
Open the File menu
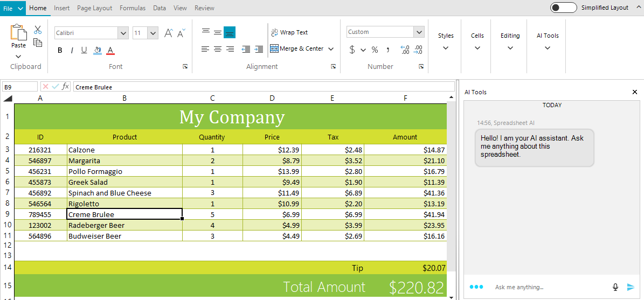(13, 8)
